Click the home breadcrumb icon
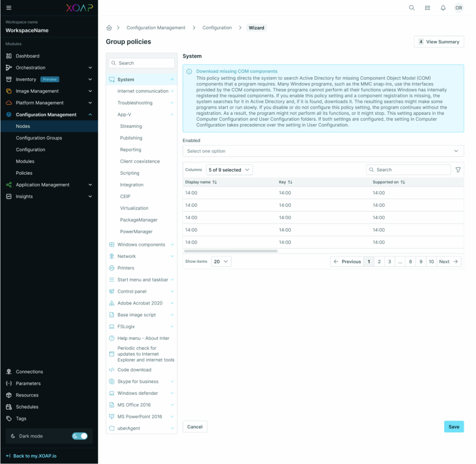The width and height of the screenshot is (476, 464). coord(109,27)
